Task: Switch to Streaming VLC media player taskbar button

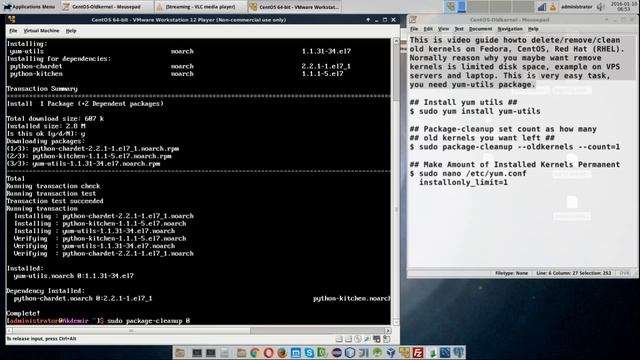Action: (200, 7)
